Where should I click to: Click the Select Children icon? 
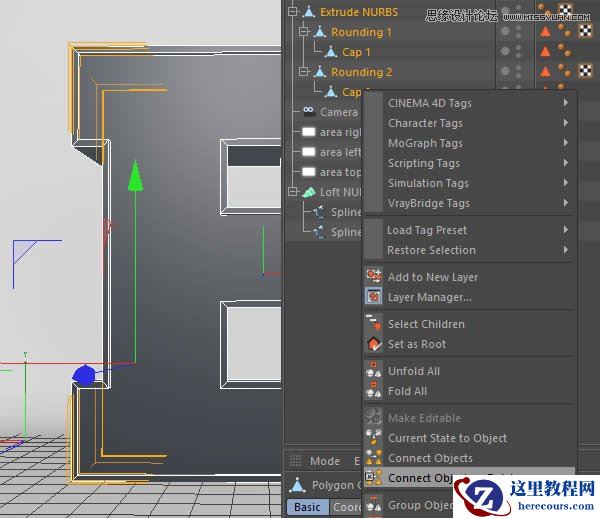coord(374,323)
